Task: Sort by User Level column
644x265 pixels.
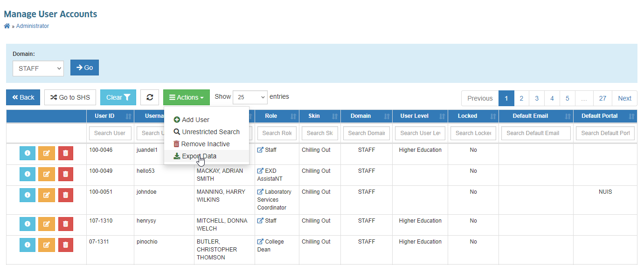Action: click(420, 116)
